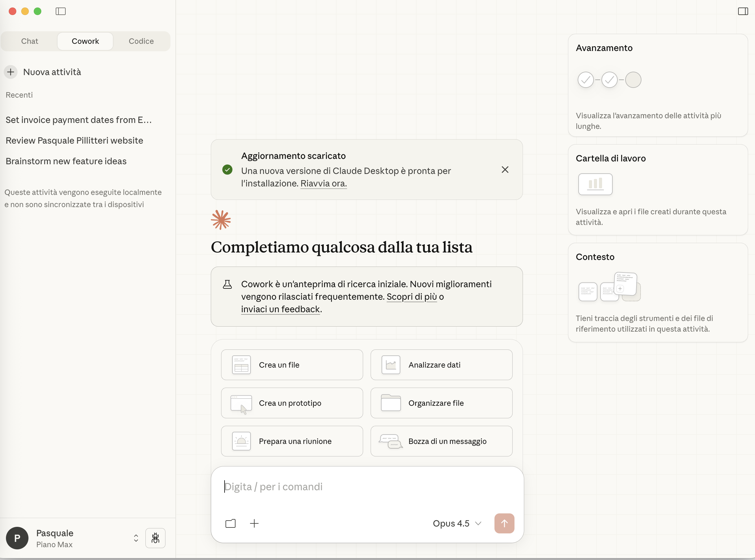Toggle the right sidebar panel icon
The width and height of the screenshot is (755, 560).
743,12
